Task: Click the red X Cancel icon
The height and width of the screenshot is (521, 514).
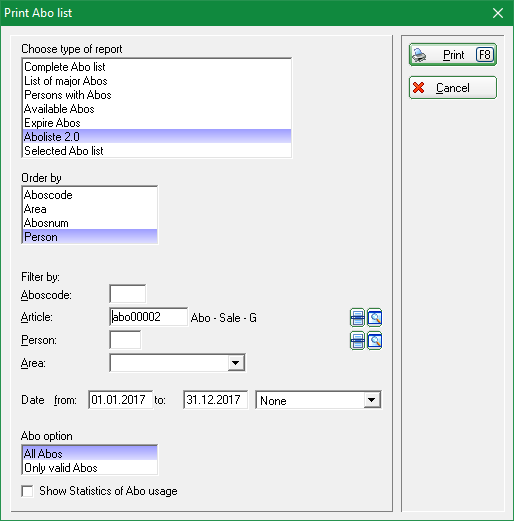Action: pyautogui.click(x=419, y=88)
